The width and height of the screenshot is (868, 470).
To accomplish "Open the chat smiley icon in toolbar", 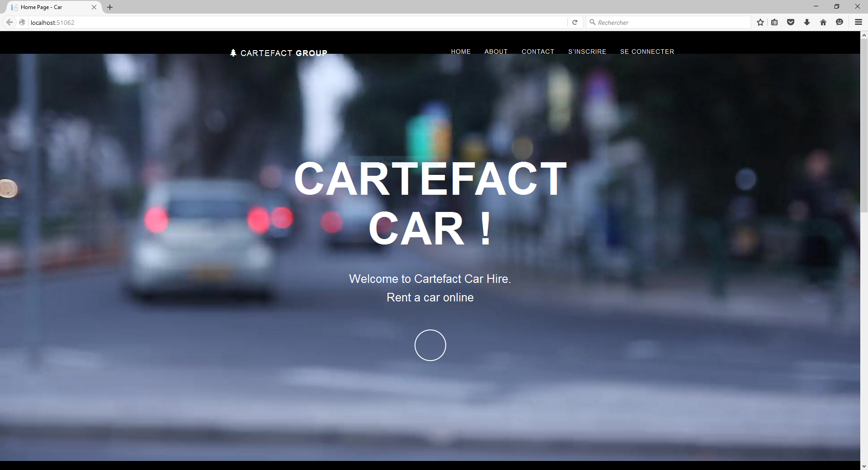I will point(840,22).
